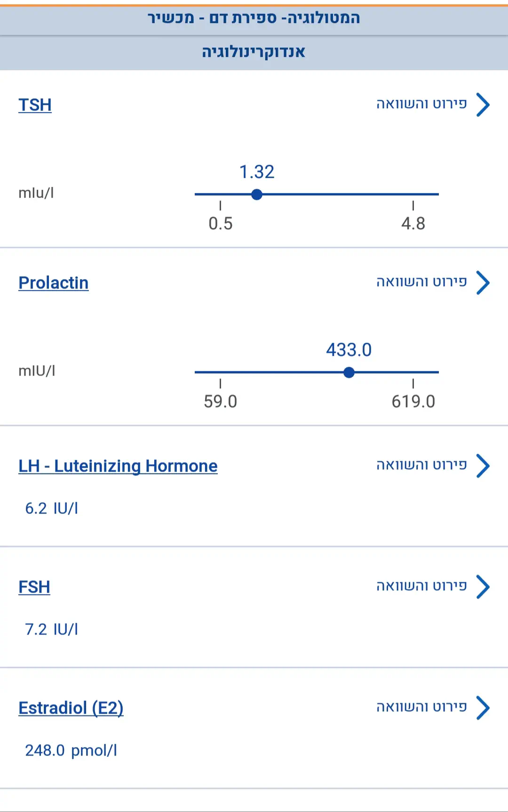Expand Prolactin details chevron arrow
The height and width of the screenshot is (812, 508).
(483, 282)
